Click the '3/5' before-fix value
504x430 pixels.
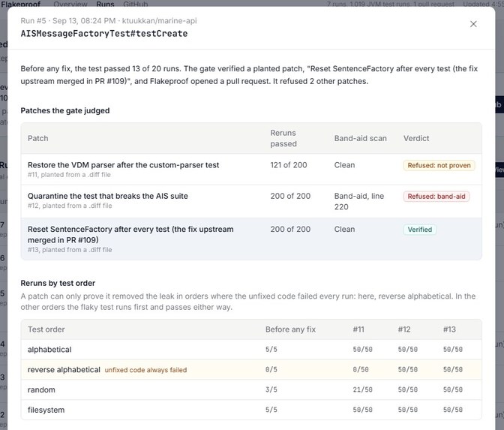click(271, 389)
